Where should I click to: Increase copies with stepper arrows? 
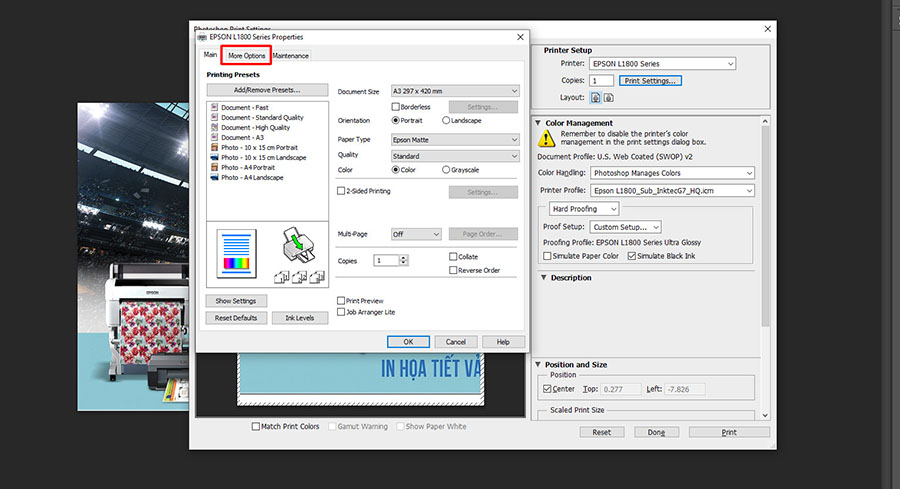click(x=404, y=258)
